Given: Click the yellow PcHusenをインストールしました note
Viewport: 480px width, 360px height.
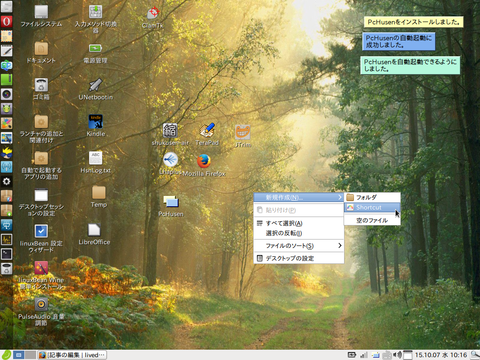Looking at the screenshot, I should tap(413, 22).
